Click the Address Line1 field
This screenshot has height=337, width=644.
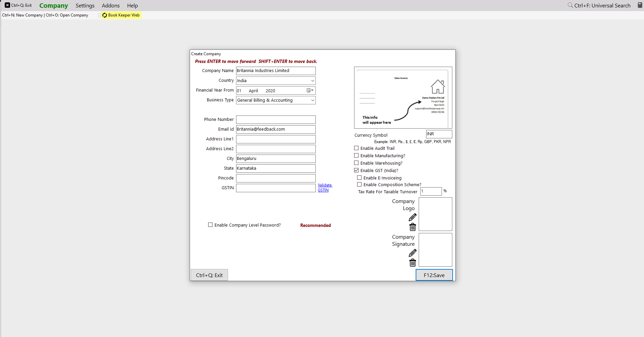point(276,139)
